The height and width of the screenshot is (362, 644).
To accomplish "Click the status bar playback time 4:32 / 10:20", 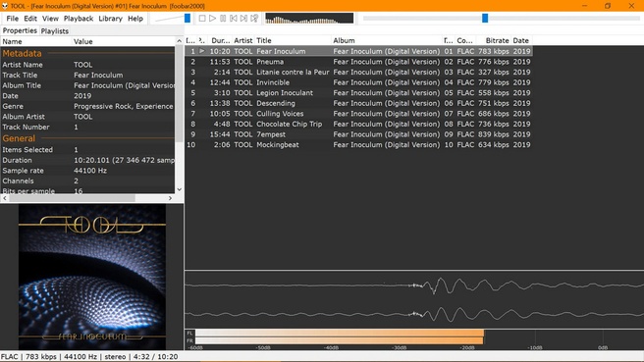I will [x=156, y=357].
